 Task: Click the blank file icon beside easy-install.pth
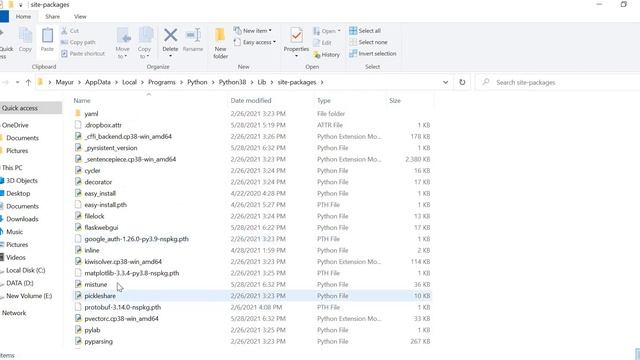(x=78, y=204)
